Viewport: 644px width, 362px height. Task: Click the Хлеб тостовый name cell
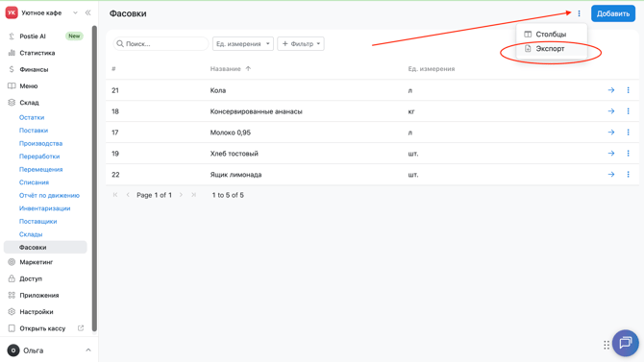click(235, 154)
